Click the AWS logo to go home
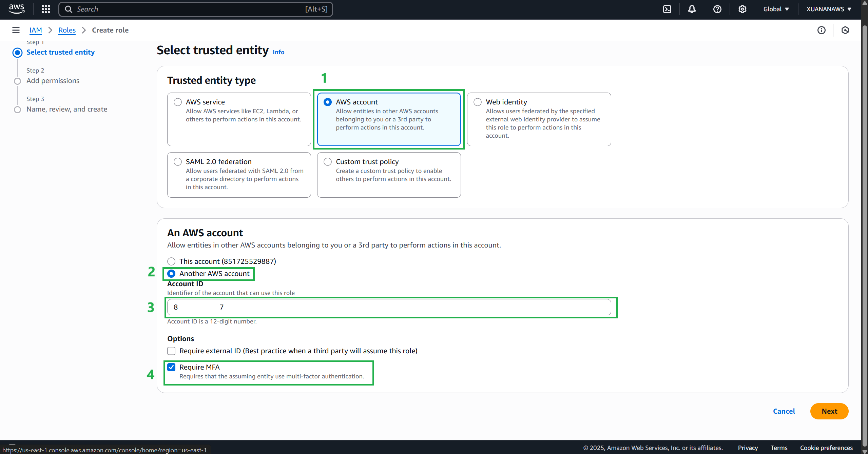This screenshot has height=454, width=868. coord(16,9)
